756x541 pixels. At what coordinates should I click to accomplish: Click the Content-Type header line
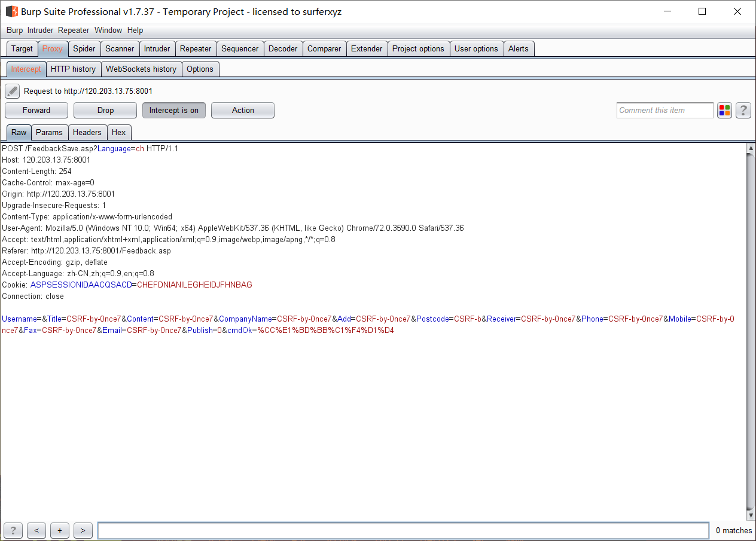87,217
